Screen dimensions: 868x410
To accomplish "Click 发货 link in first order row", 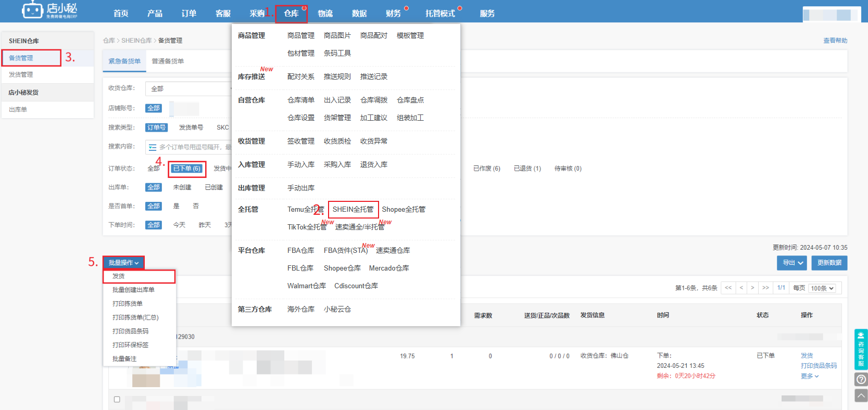I will pyautogui.click(x=807, y=355).
